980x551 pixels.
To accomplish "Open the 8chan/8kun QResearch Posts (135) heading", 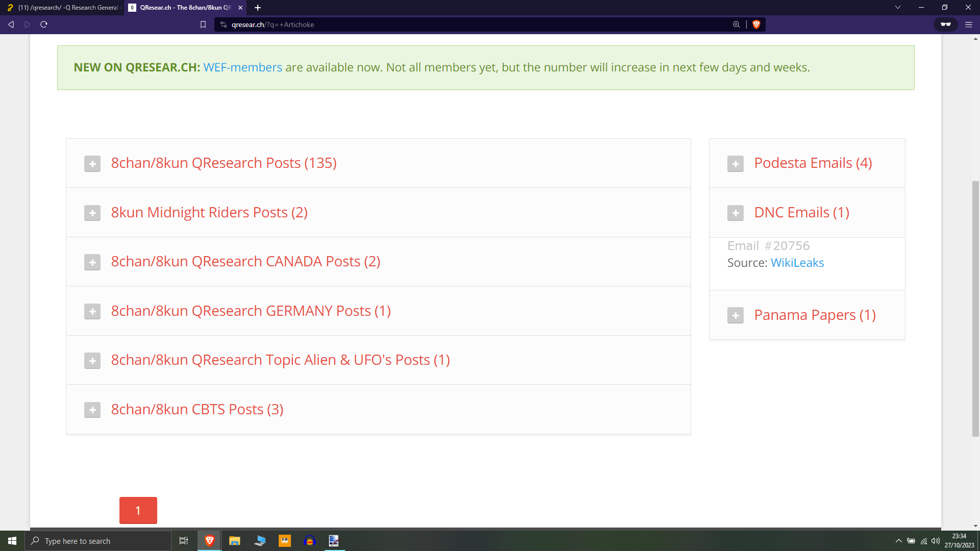I will tap(224, 163).
